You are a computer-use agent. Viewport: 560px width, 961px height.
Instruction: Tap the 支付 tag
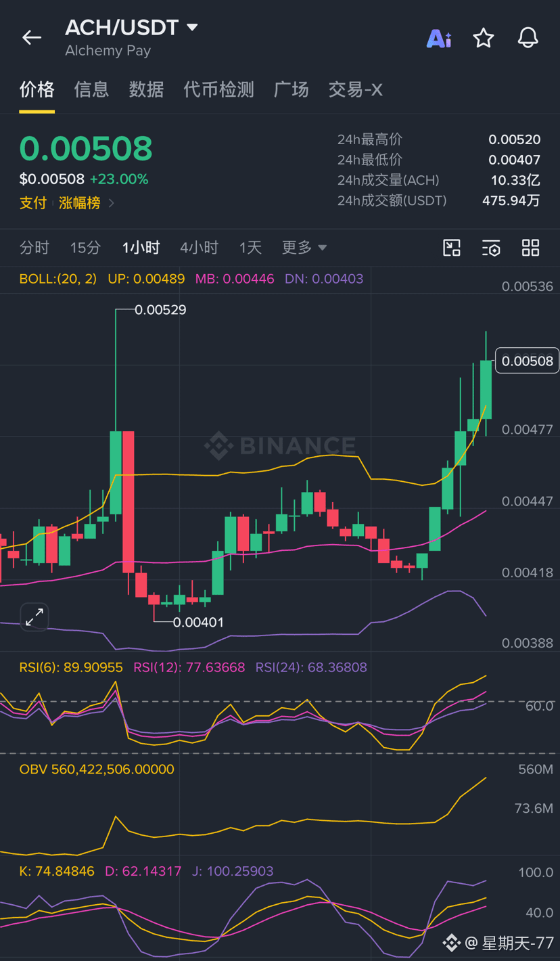pos(33,203)
